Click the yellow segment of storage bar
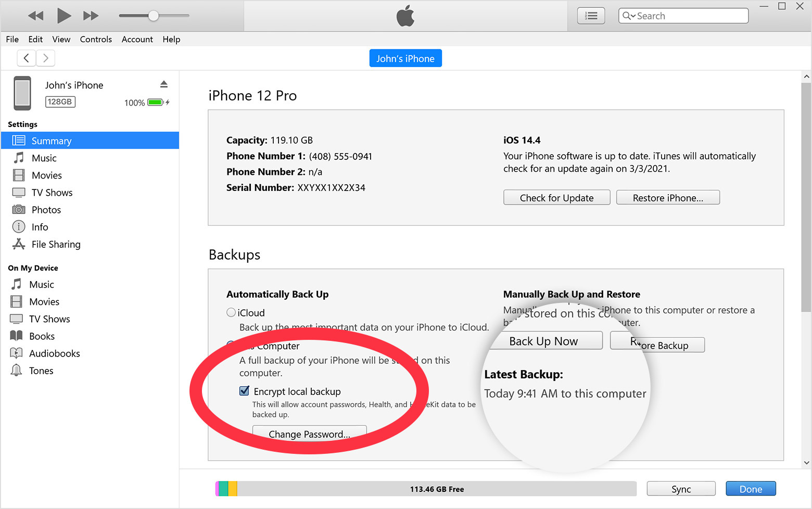Screen dimensions: 812x509 click(233, 489)
